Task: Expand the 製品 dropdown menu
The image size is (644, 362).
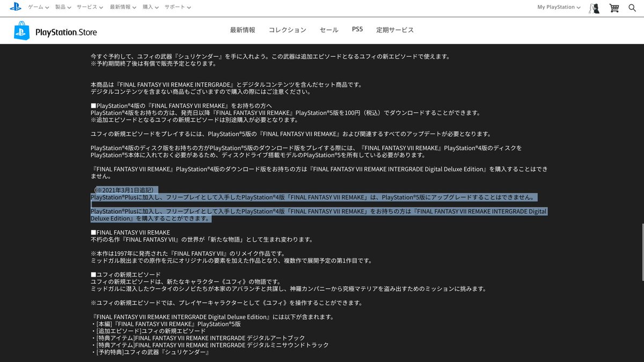Action: [63, 8]
